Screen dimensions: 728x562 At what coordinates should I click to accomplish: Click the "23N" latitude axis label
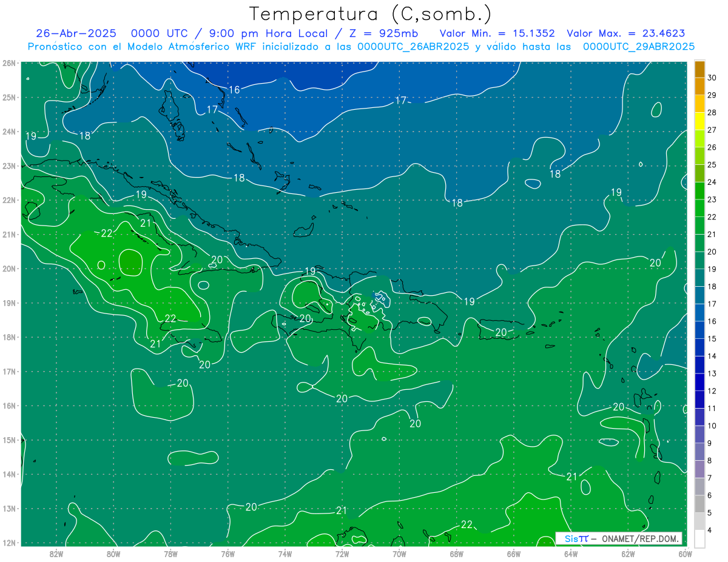(x=8, y=166)
